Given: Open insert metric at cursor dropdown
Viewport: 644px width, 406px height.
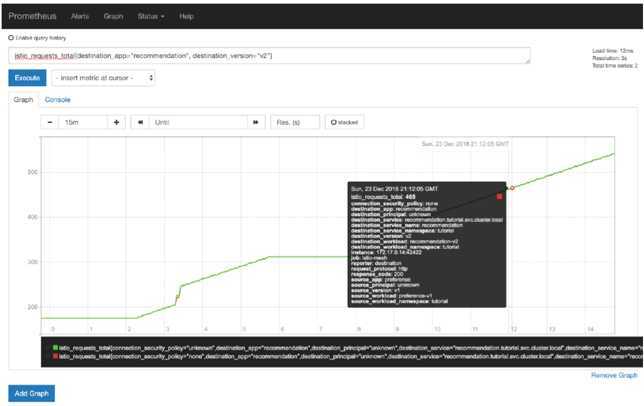Looking at the screenshot, I should tap(104, 78).
